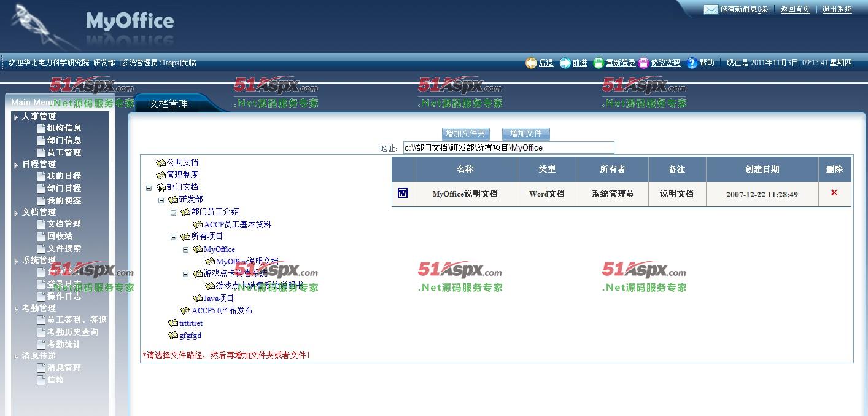Collapse the 研发部 tree node
The width and height of the screenshot is (868, 416).
point(161,200)
